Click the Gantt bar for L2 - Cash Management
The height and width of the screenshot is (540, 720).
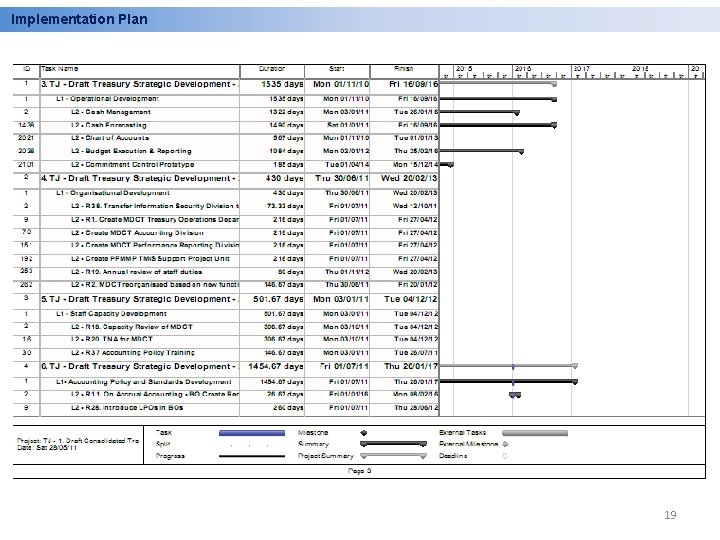pyautogui.click(x=479, y=112)
